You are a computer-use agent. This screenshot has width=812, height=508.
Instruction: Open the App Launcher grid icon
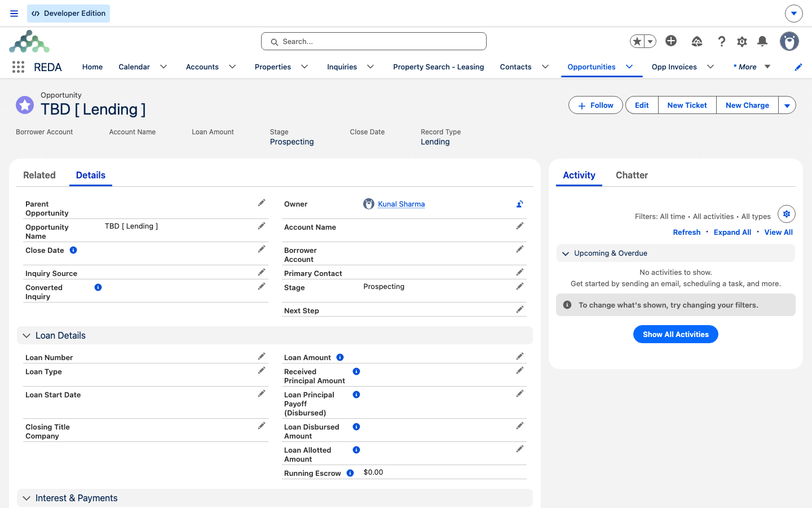[x=18, y=67]
